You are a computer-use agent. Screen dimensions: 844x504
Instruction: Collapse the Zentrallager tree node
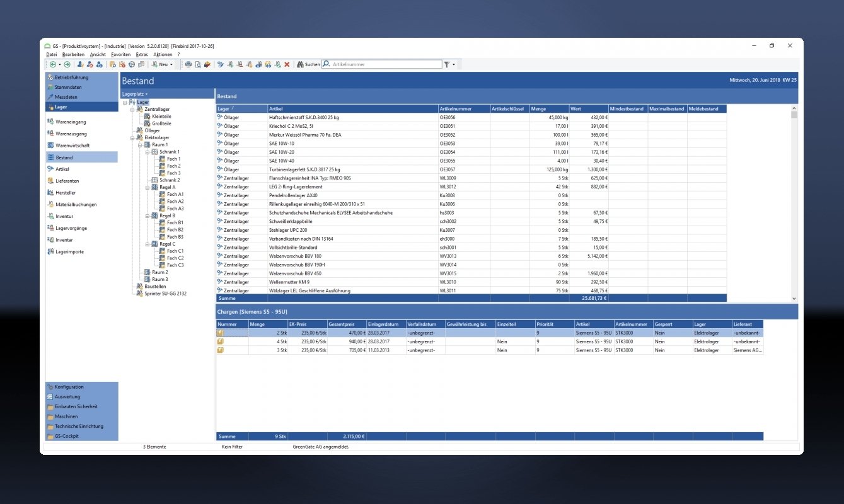132,109
